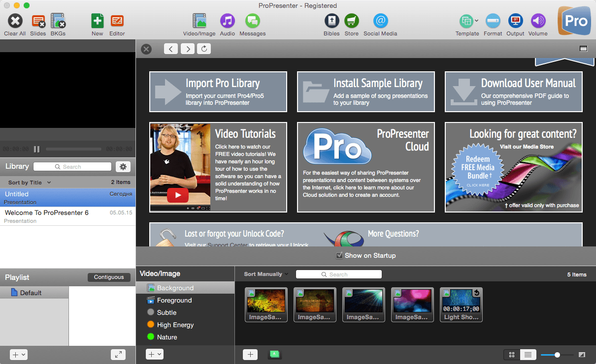596x364 pixels.
Task: Expand playlist area with arrows icon
Action: pos(118,354)
